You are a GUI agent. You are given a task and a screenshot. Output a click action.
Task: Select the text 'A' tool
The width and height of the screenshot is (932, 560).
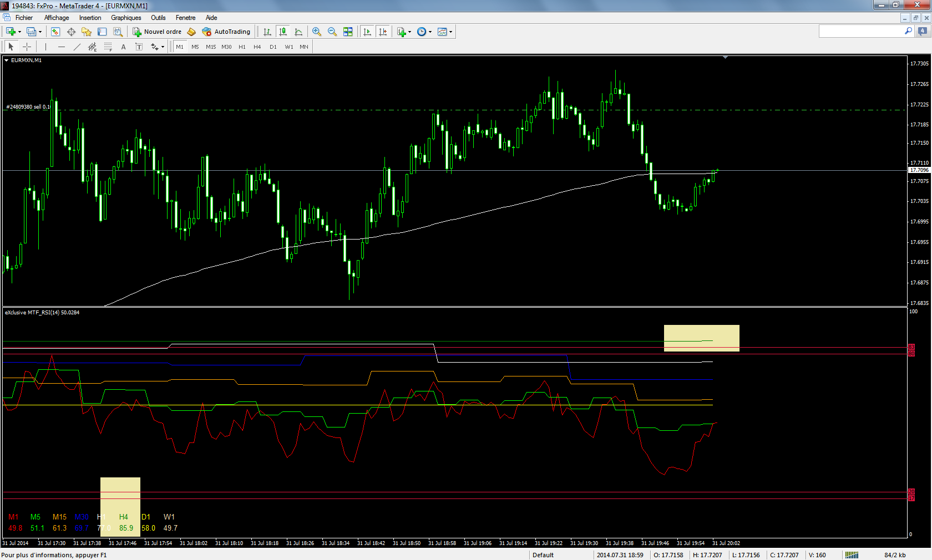click(123, 47)
